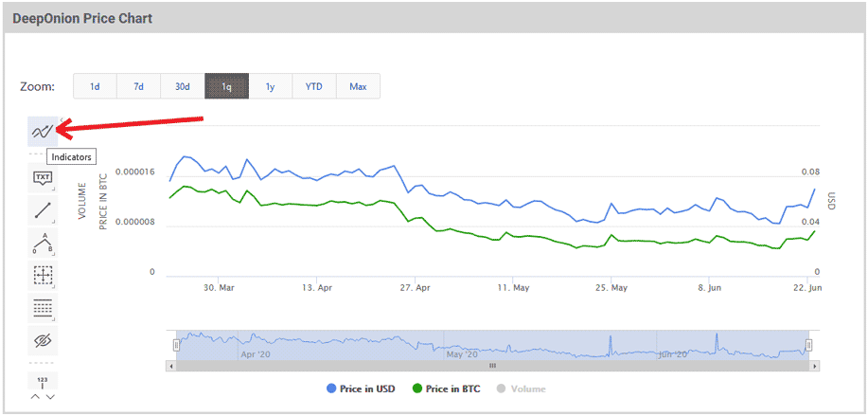This screenshot has width=868, height=416.
Task: Click the navigator scrollbar thumb grip
Action: pyautogui.click(x=492, y=366)
